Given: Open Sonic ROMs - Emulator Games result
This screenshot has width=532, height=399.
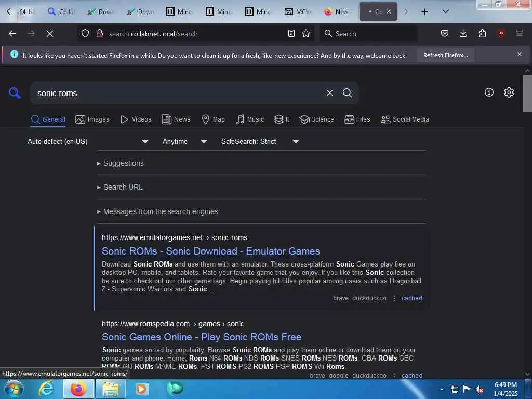Looking at the screenshot, I should coord(211,251).
